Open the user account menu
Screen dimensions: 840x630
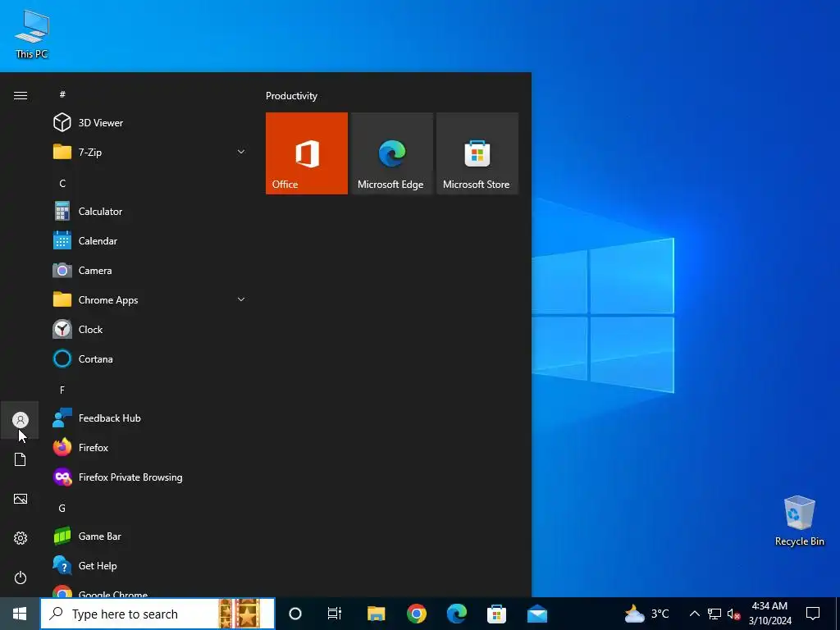click(21, 420)
